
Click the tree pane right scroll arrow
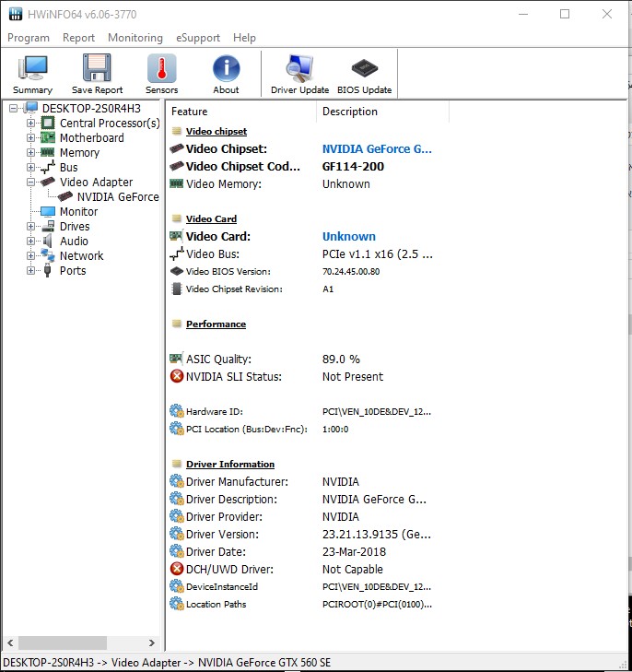point(152,643)
